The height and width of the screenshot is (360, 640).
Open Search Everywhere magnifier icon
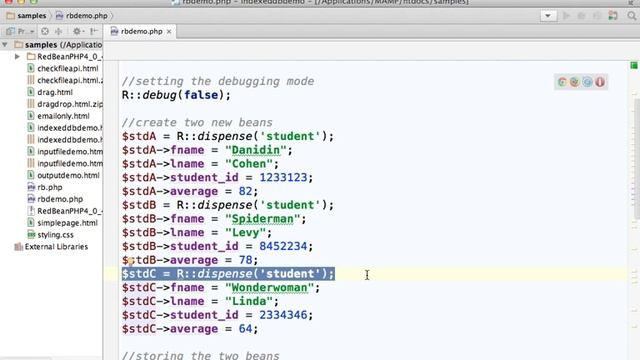pos(632,16)
